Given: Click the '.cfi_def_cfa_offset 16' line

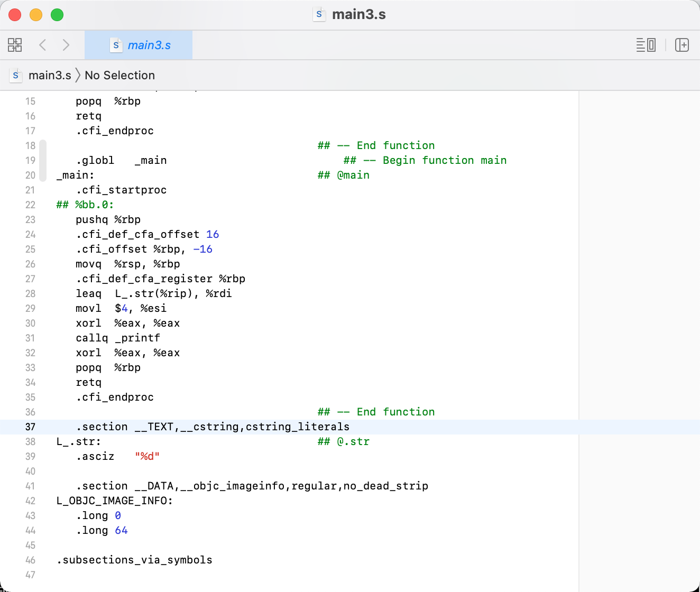Looking at the screenshot, I should tap(148, 234).
